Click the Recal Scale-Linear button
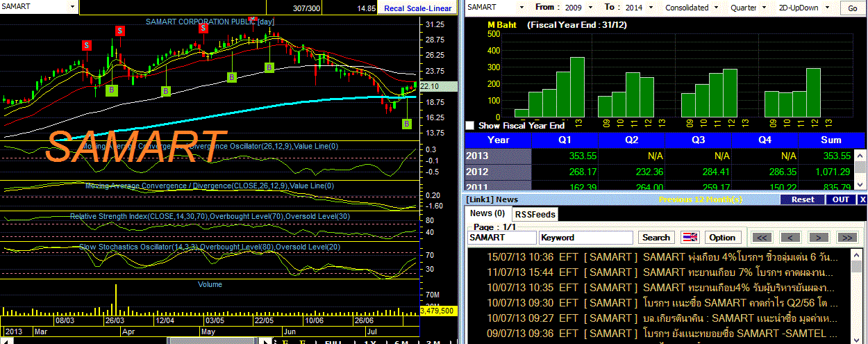868x344 pixels. (418, 8)
